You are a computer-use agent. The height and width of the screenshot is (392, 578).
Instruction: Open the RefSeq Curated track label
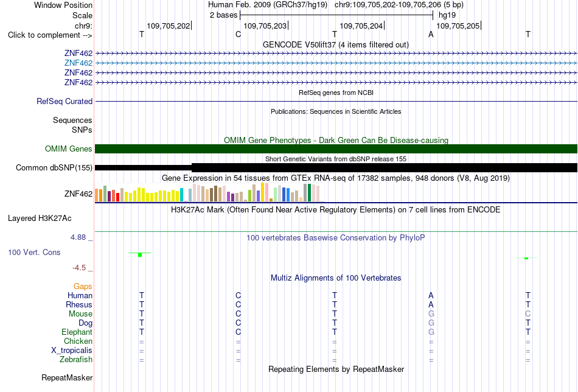click(x=64, y=102)
